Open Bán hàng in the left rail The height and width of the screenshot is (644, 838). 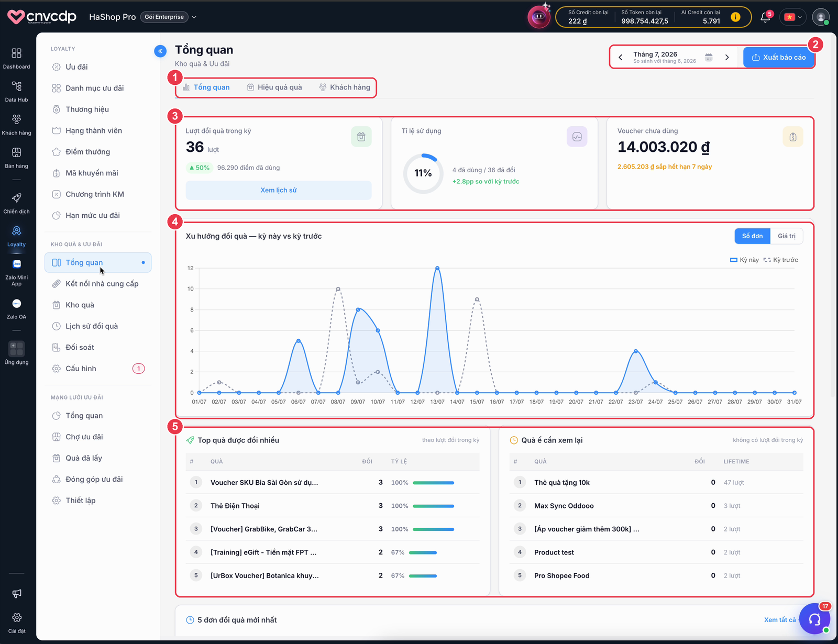[16, 158]
